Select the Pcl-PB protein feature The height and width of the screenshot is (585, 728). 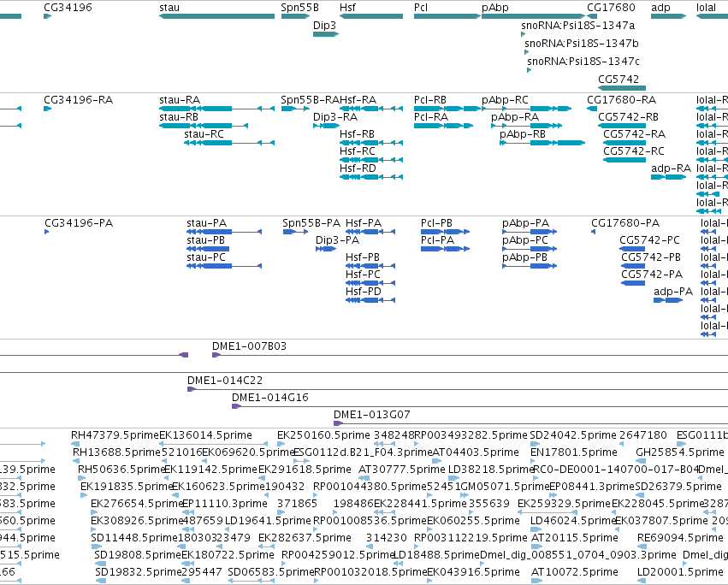coord(445,232)
